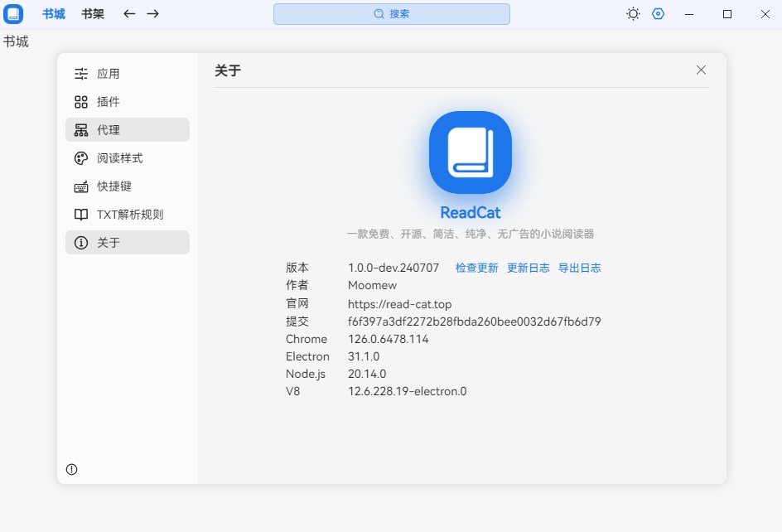This screenshot has height=532, width=782.
Task: Switch to the 书架 bookshelf tab
Action: 93,14
